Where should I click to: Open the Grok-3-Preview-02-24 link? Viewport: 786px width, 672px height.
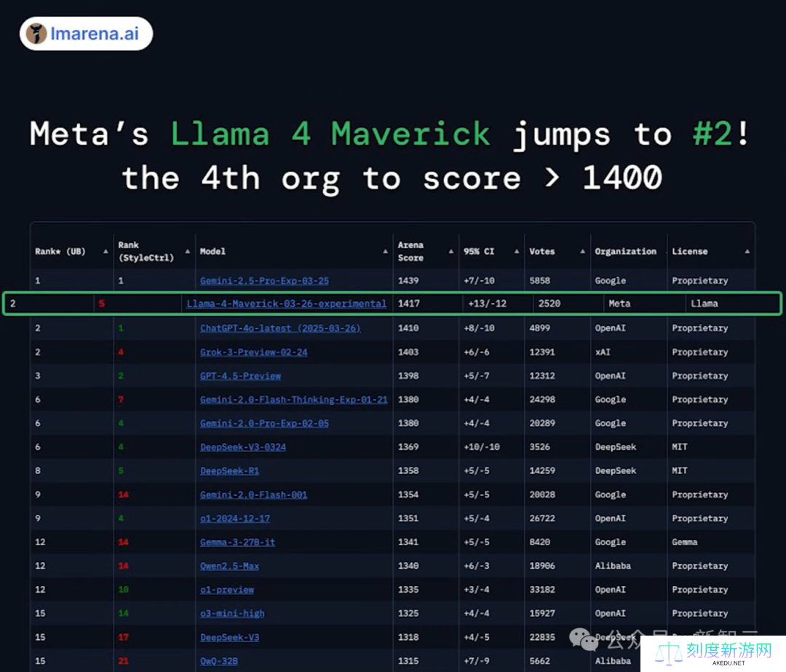coord(253,352)
